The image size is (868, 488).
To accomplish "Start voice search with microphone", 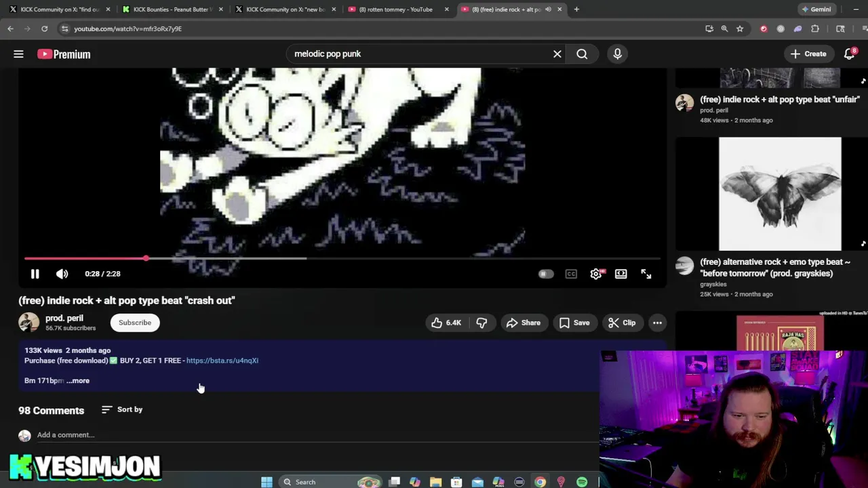I will [x=617, y=54].
